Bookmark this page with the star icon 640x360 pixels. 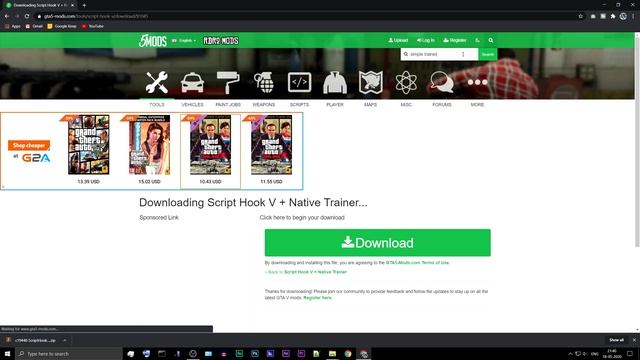coord(580,16)
